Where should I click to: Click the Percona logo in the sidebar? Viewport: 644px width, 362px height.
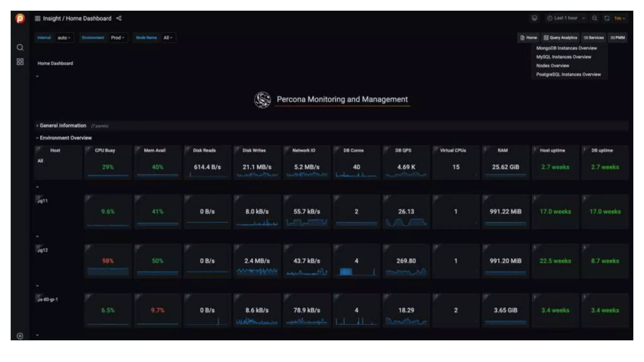click(20, 19)
